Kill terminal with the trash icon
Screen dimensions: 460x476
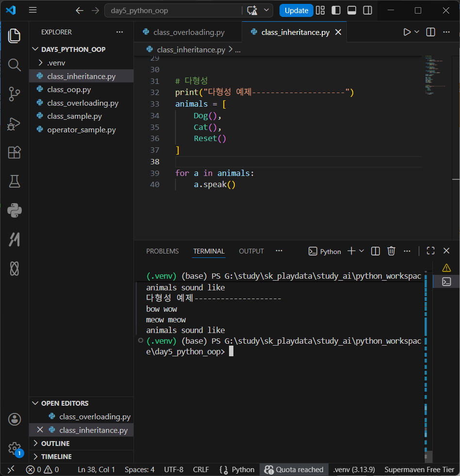[391, 251]
